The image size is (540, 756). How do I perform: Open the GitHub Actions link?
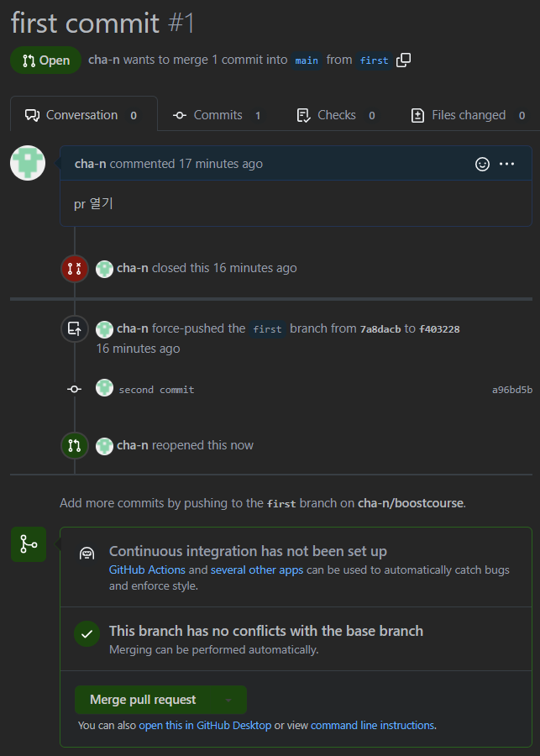[x=147, y=570]
